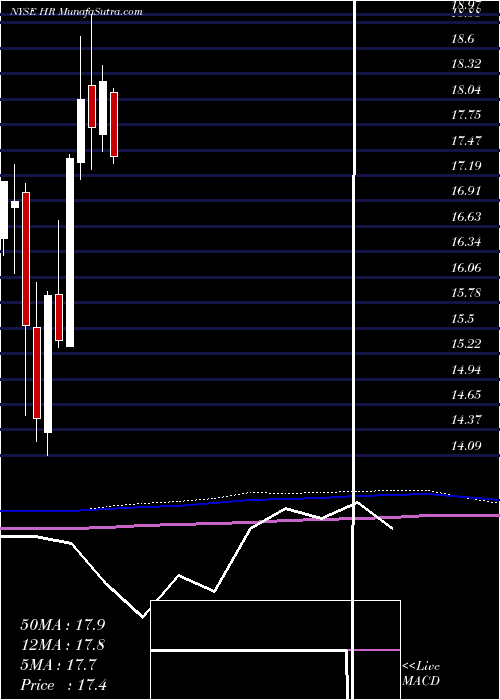This screenshot has height=700, width=500.
Task: Click the 15.5 price axis label
Action: [x=462, y=319]
